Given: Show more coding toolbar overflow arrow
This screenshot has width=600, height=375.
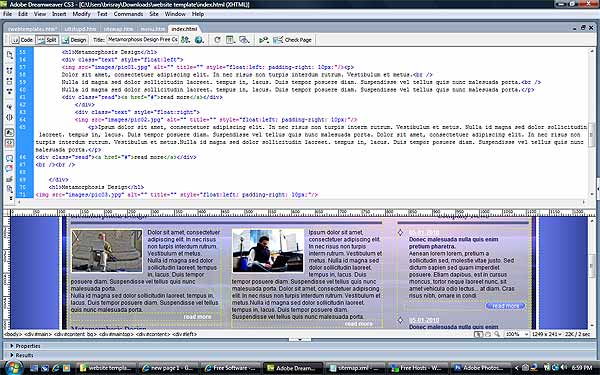Looking at the screenshot, I should 11,198.
